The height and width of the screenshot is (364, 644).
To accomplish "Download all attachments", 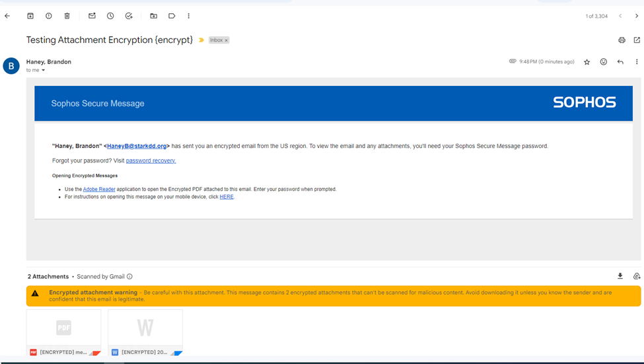I will (x=620, y=276).
